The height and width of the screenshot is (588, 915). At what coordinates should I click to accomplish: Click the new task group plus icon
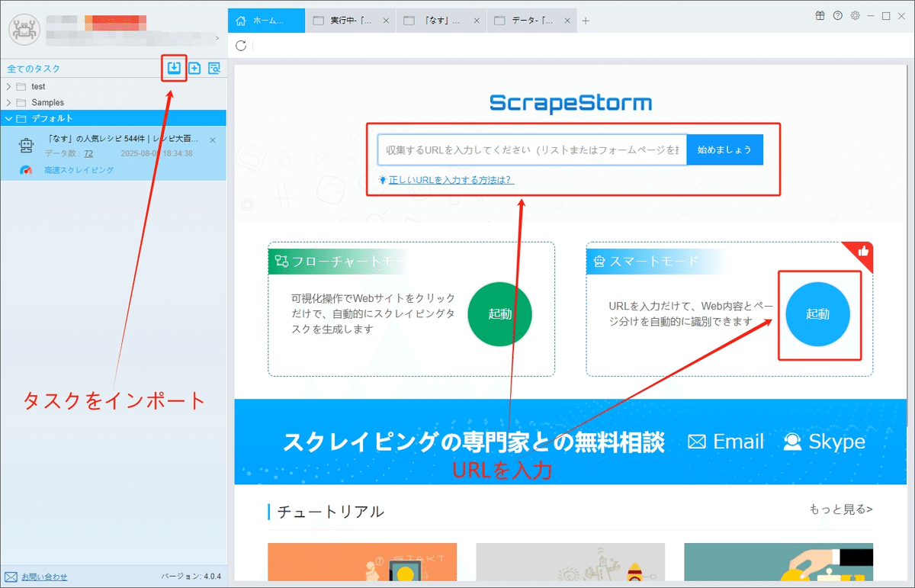pyautogui.click(x=194, y=69)
